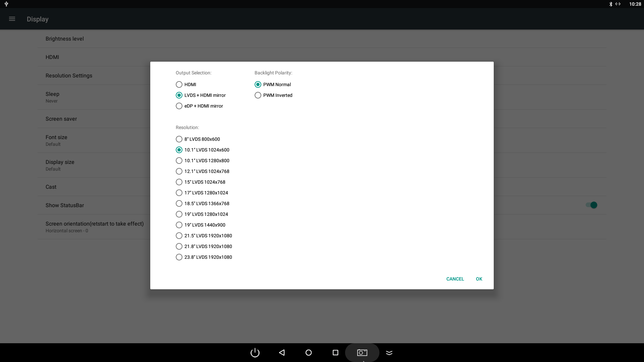Open the Brightness level setting
Screen dimensions: 644x362
point(65,39)
